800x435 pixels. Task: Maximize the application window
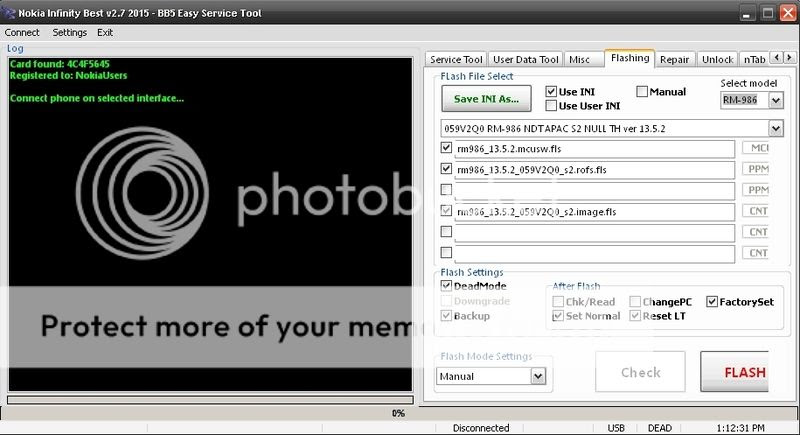[767, 13]
